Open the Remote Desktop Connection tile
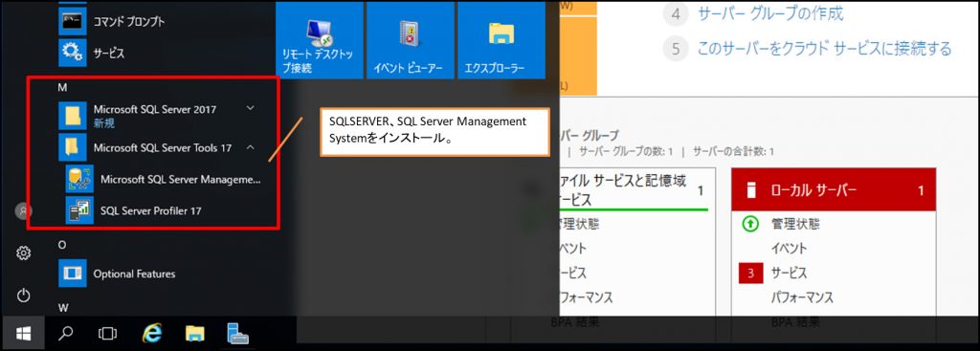This screenshot has height=351, width=980. (x=319, y=40)
